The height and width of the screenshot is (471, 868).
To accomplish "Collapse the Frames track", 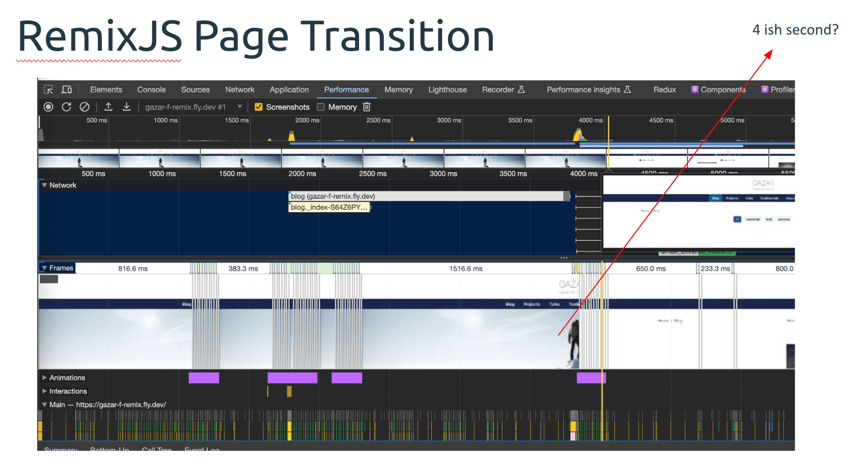I will [x=44, y=268].
